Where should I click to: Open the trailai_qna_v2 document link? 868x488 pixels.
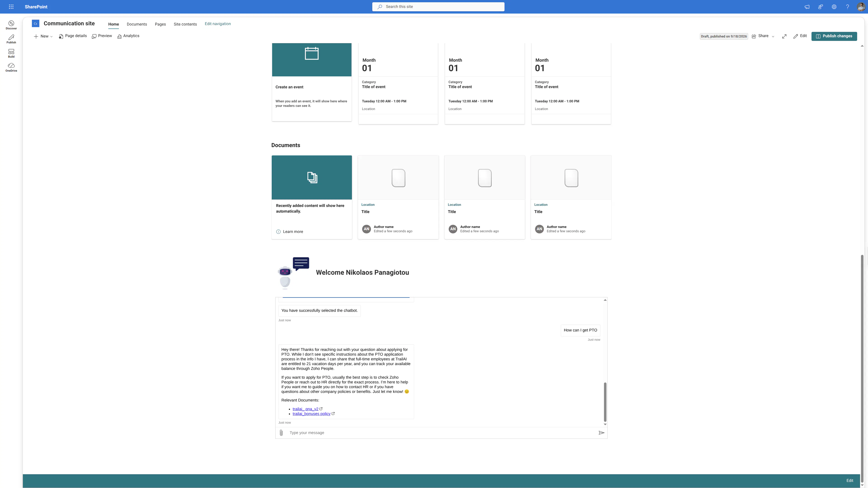point(305,409)
